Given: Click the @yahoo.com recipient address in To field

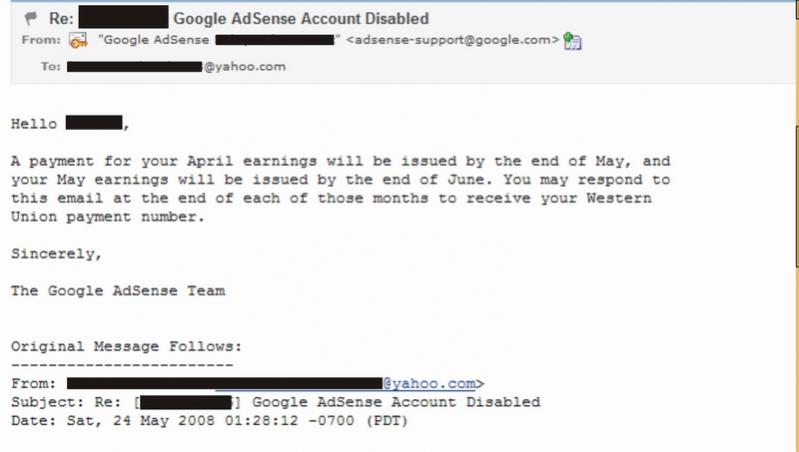Looking at the screenshot, I should (245, 66).
